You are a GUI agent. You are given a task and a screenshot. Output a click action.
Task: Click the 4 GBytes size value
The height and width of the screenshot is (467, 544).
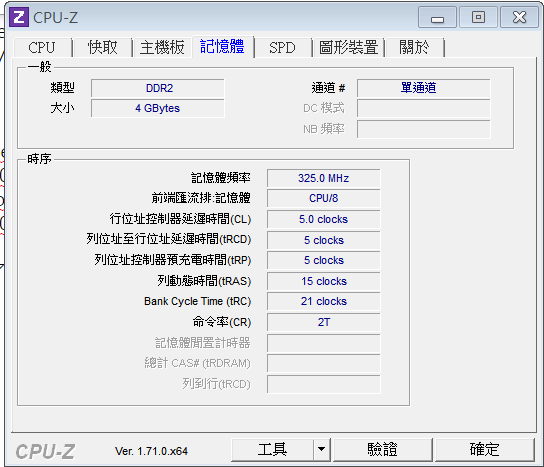click(x=158, y=108)
